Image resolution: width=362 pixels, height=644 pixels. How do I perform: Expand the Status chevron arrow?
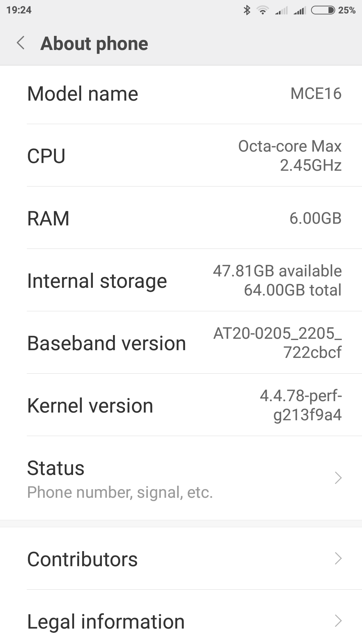pos(338,478)
